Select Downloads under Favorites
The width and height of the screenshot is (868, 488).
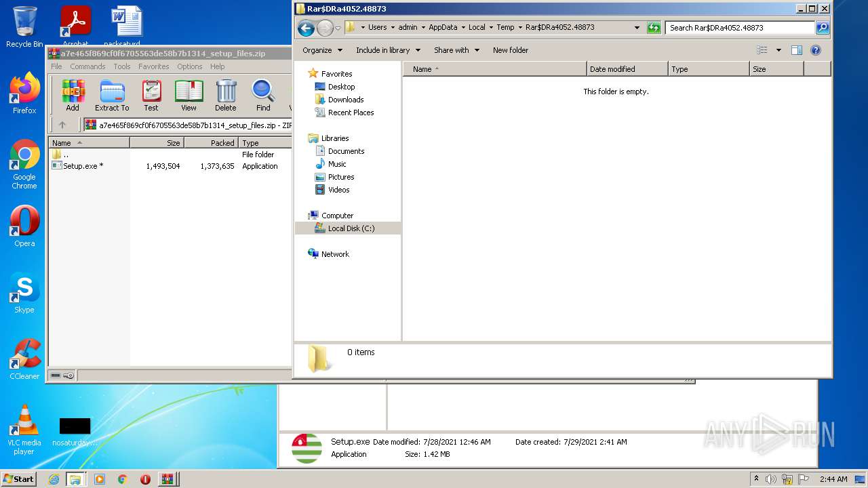point(346,100)
